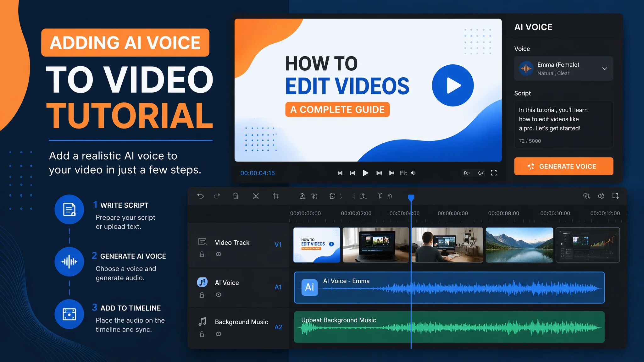
Task: Click the Video Track name label
Action: [x=232, y=243]
